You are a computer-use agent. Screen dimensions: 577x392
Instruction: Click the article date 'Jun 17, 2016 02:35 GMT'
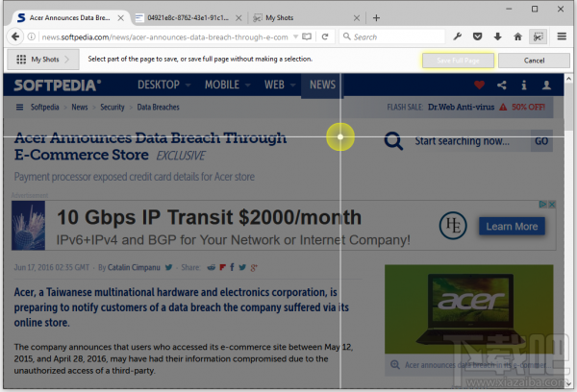click(52, 267)
